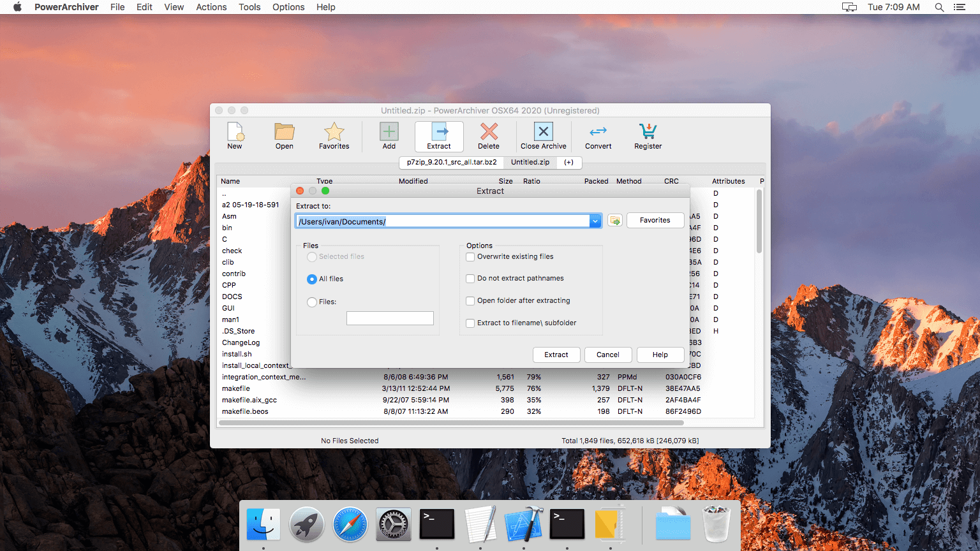Click the Files filter text box
The height and width of the screenshot is (551, 980).
pyautogui.click(x=390, y=318)
